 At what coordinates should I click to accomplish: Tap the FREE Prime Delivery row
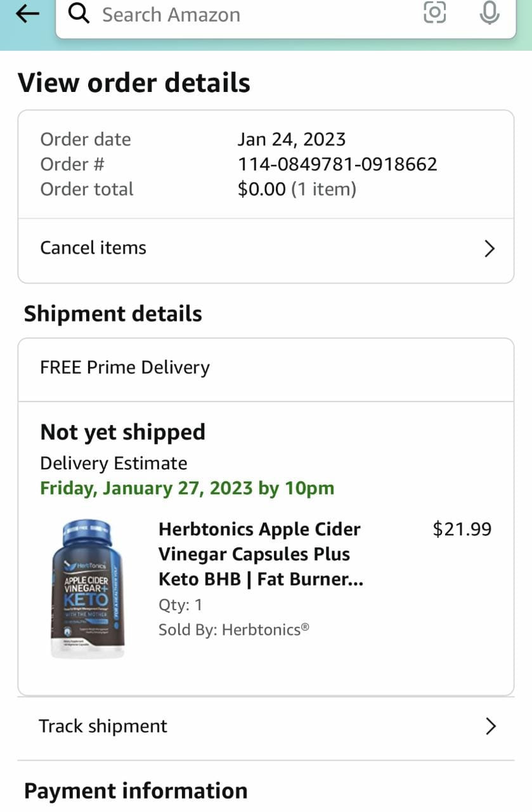125,368
